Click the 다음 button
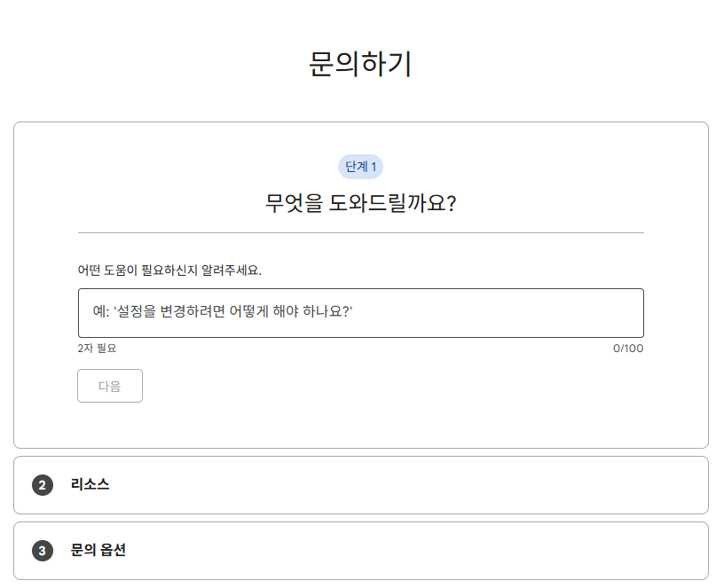This screenshot has width=716, height=588. tap(109, 385)
